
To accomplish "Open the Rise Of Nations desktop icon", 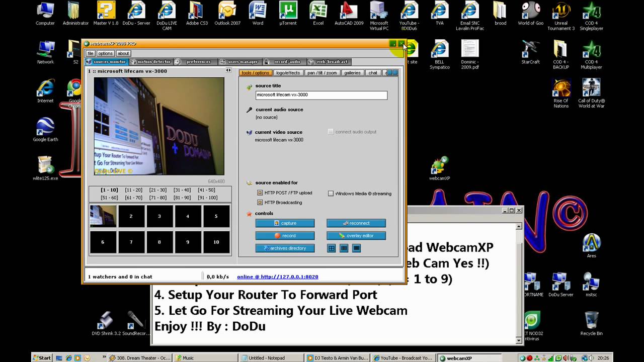I will pos(561,94).
